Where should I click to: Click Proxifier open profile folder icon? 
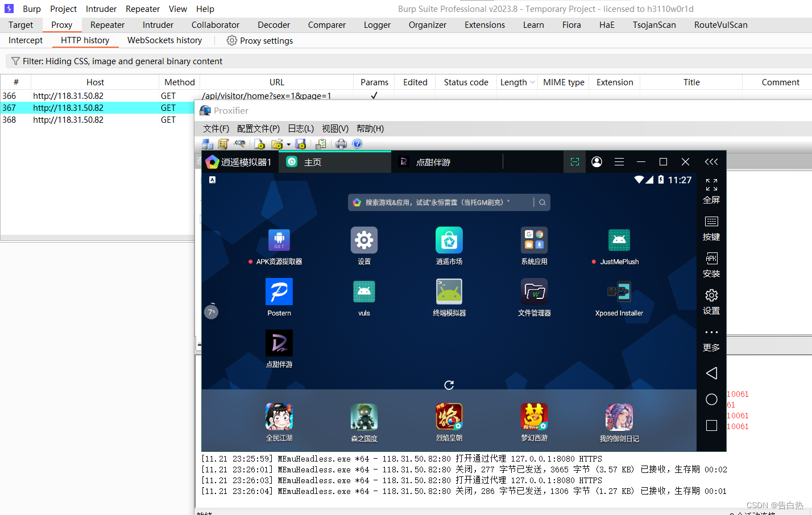277,144
